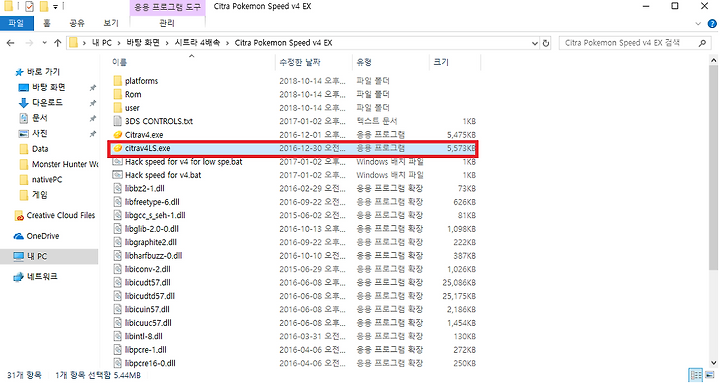Expand the ribbon with the chevron
Screen dimensions: 720x384
point(698,23)
